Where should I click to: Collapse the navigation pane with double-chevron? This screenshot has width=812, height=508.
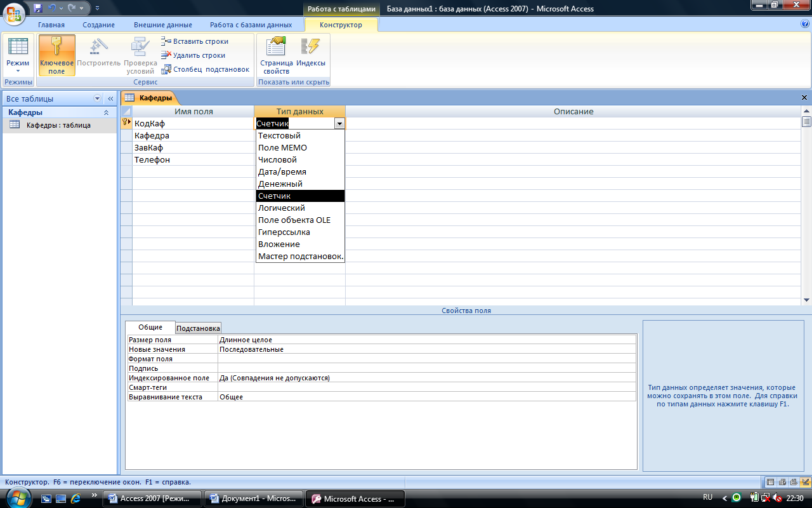[110, 98]
